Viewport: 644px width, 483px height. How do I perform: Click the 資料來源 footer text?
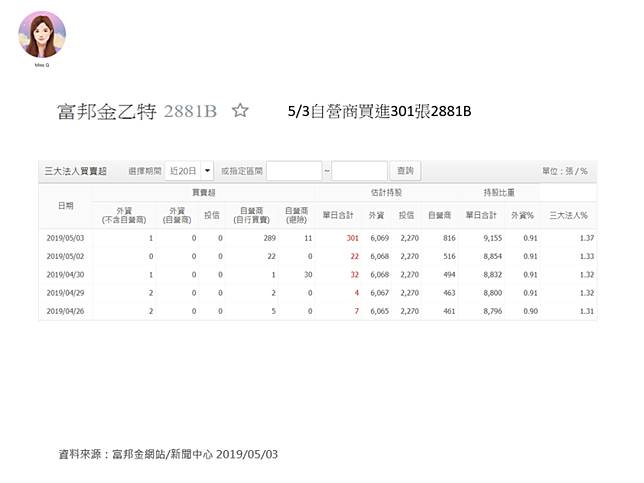168,454
